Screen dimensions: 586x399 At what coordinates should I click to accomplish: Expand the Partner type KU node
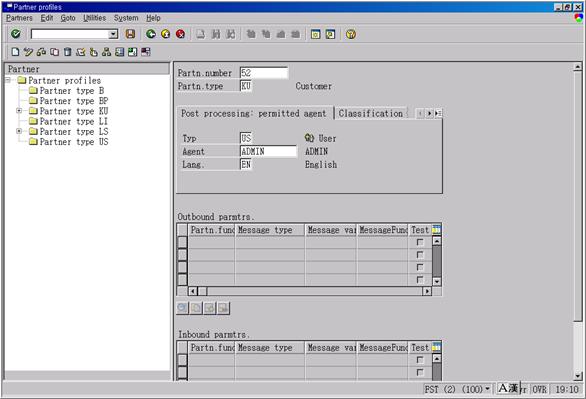(x=19, y=111)
